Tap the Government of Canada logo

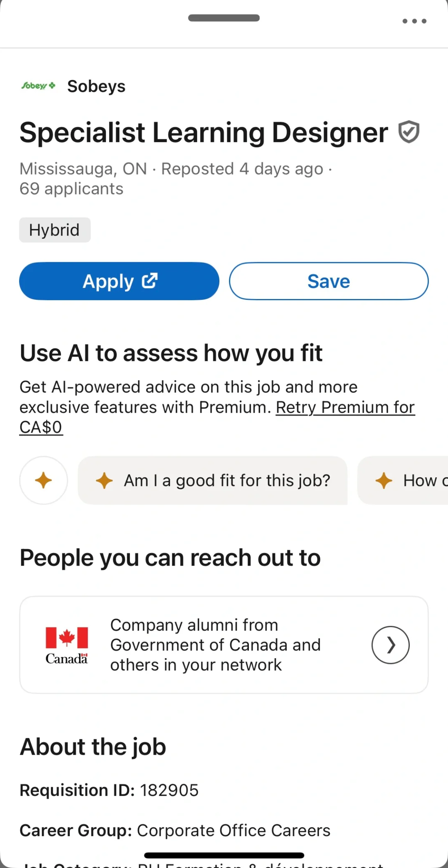click(67, 645)
